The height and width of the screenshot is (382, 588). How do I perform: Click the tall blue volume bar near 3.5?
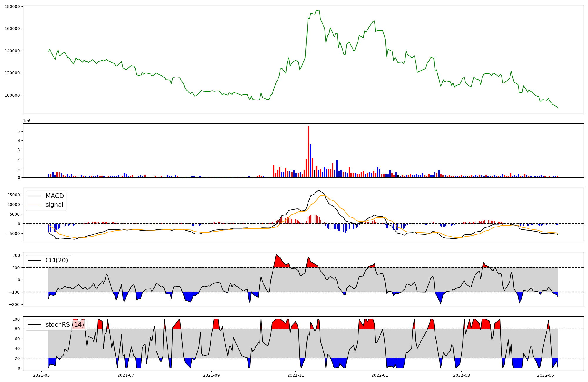tap(310, 160)
